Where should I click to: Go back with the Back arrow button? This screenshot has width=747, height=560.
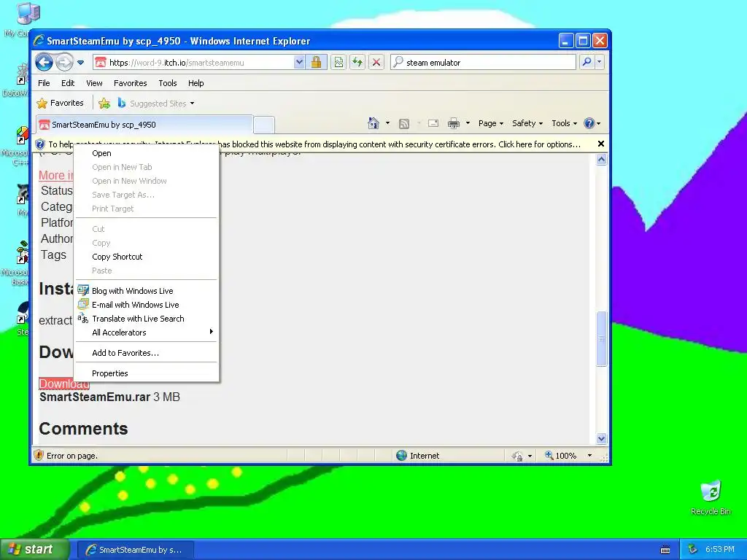[44, 62]
